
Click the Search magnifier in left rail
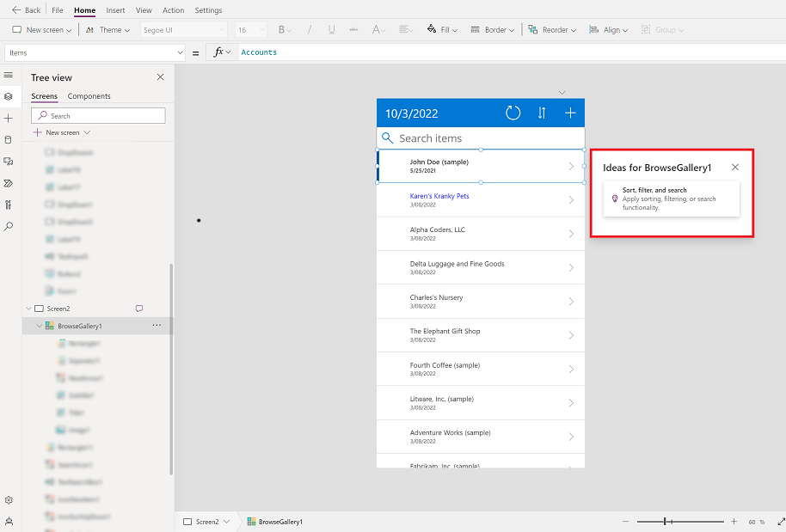[9, 226]
